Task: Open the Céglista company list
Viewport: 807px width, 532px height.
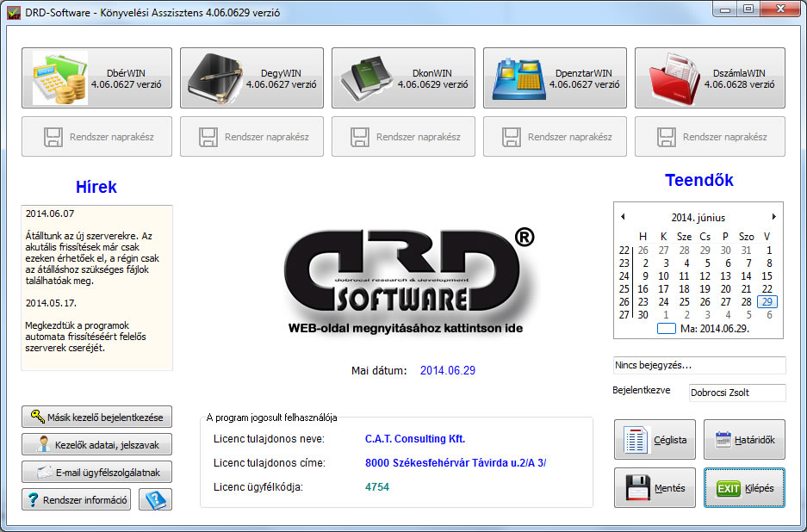Action: 655,439
